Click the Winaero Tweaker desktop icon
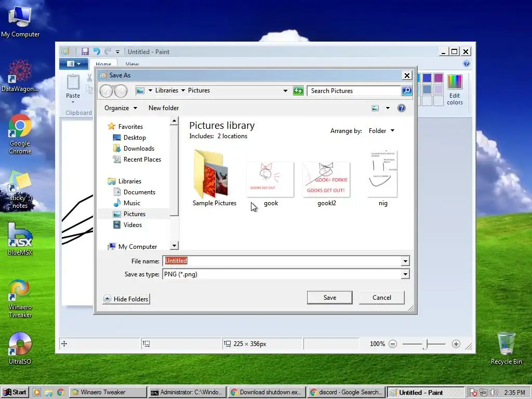The width and height of the screenshot is (532, 399). tap(20, 299)
